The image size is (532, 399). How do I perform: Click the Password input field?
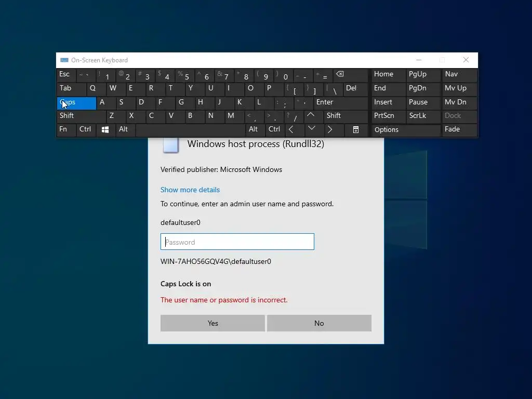coord(237,242)
